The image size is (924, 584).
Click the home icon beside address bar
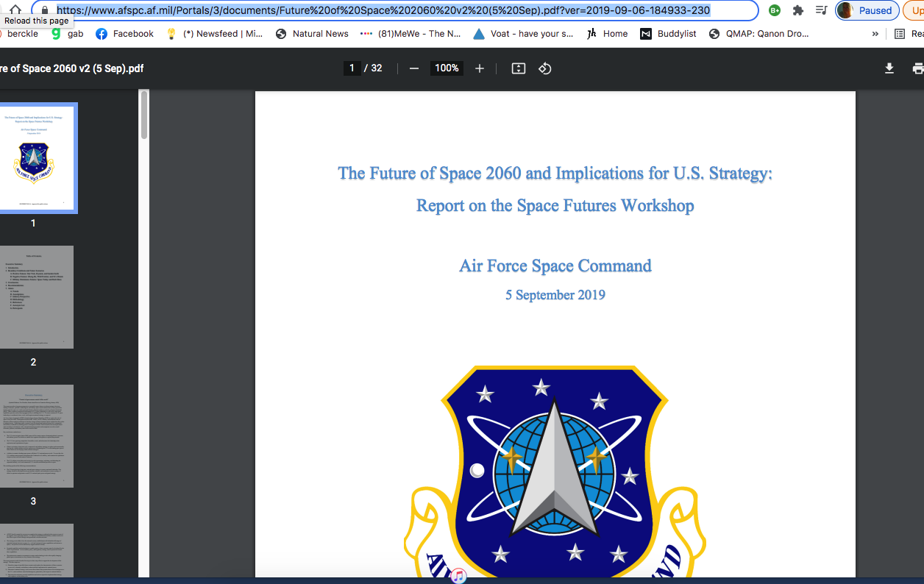tap(15, 9)
